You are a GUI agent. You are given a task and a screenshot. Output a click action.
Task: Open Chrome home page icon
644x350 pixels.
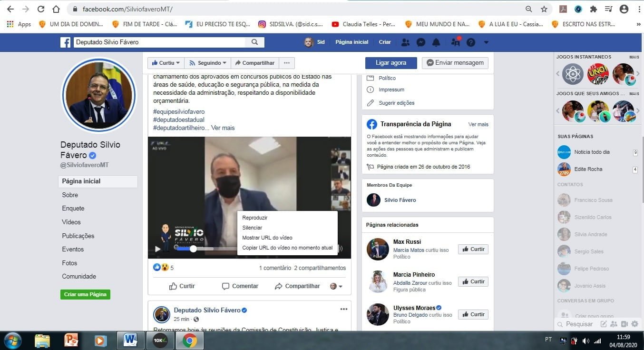[56, 9]
